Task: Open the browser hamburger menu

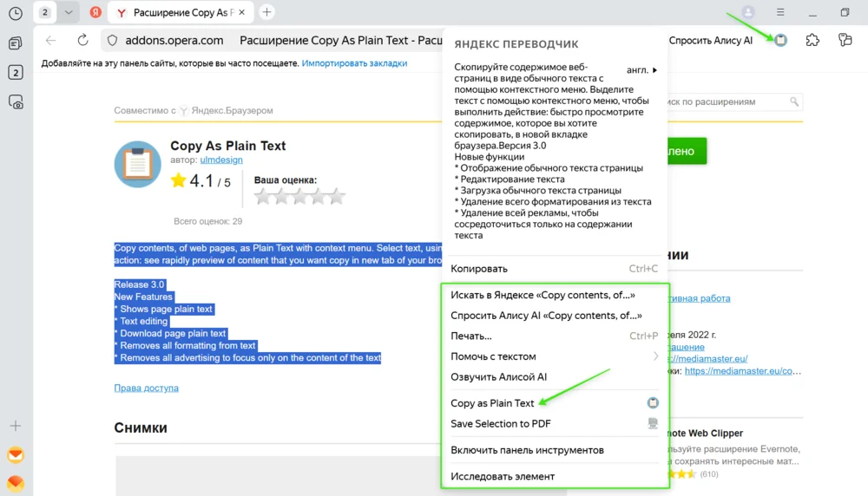Action: 780,12
